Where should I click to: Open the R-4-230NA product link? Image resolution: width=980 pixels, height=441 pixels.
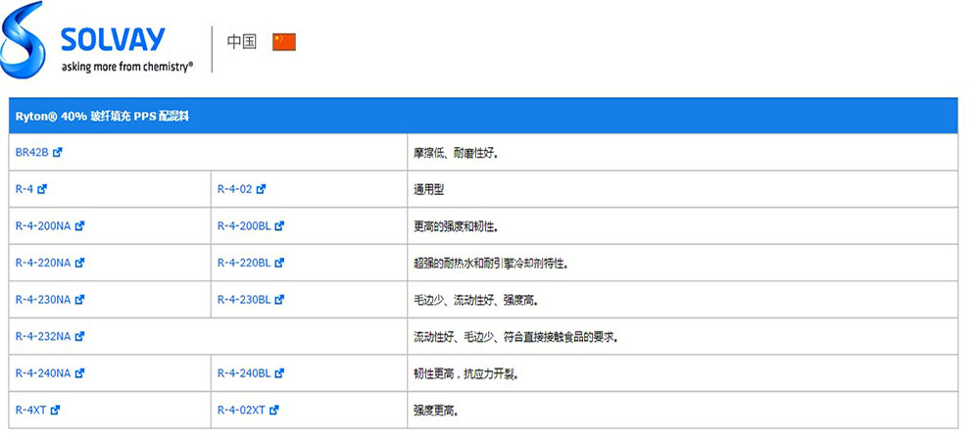click(x=43, y=300)
